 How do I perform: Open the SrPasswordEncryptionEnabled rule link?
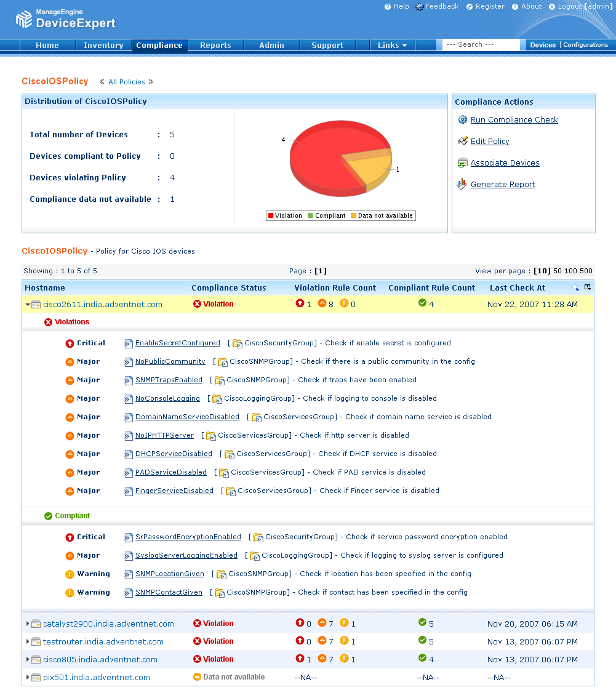[x=188, y=537]
